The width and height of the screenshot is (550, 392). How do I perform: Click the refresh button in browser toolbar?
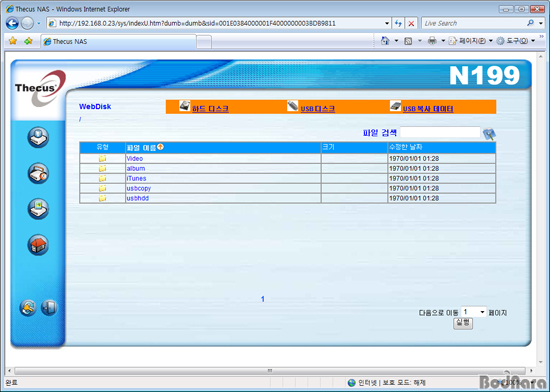coord(398,23)
